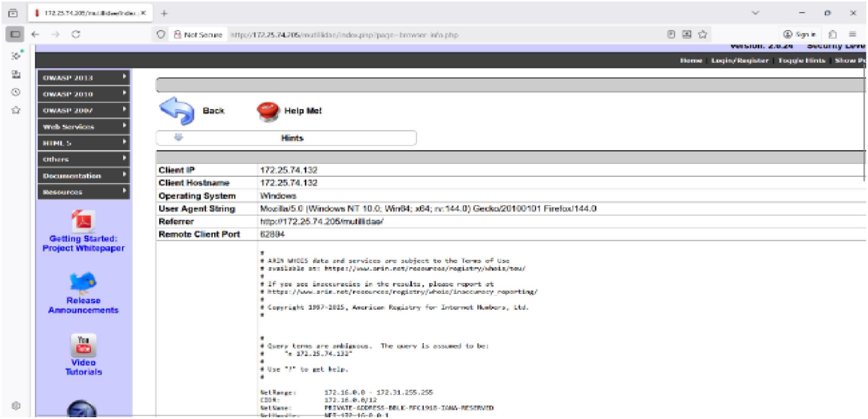Expand the Documentation menu
The height and width of the screenshot is (419, 868).
coord(84,176)
